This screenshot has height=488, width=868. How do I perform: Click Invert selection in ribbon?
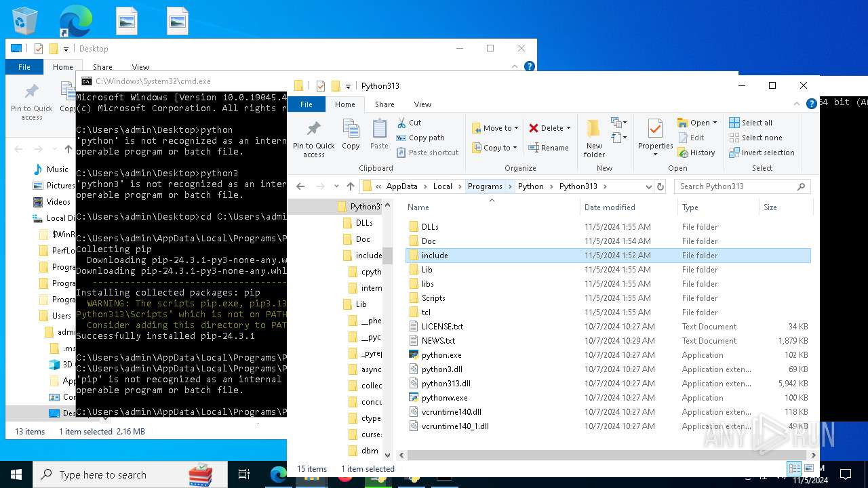(762, 152)
